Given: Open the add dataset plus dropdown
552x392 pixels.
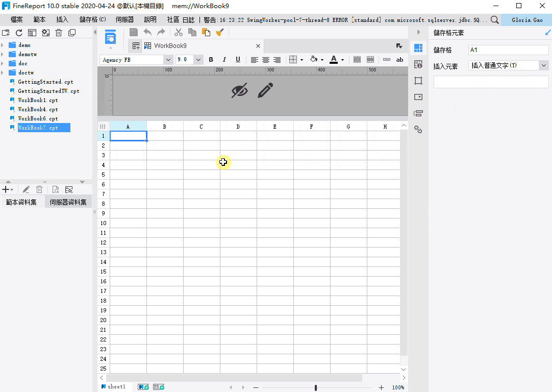Looking at the screenshot, I should coord(7,189).
